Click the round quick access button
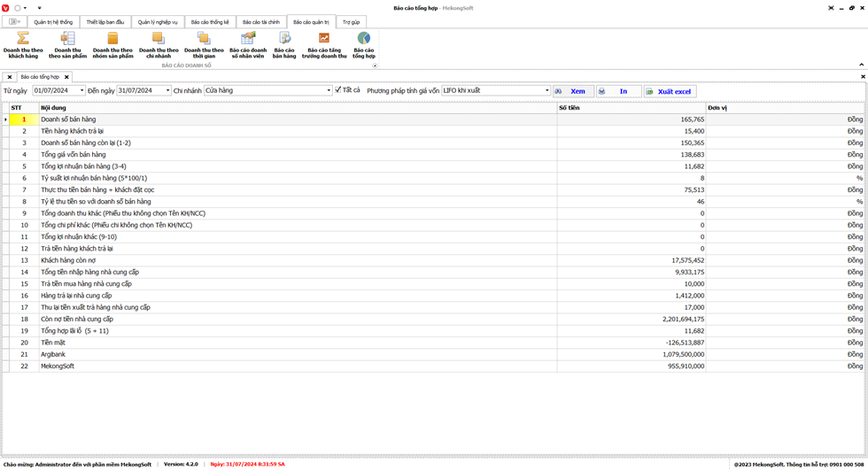 tap(17, 8)
